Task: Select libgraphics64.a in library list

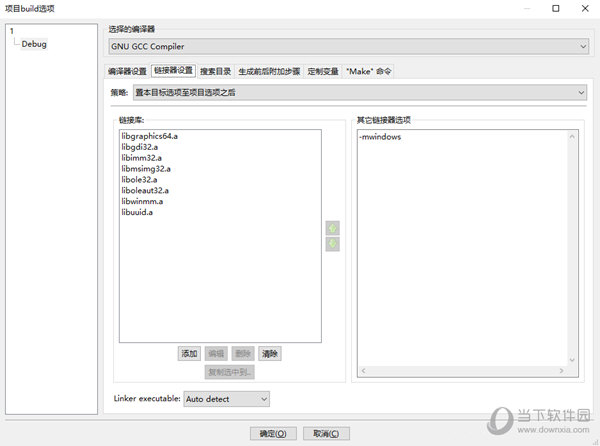Action: 149,136
